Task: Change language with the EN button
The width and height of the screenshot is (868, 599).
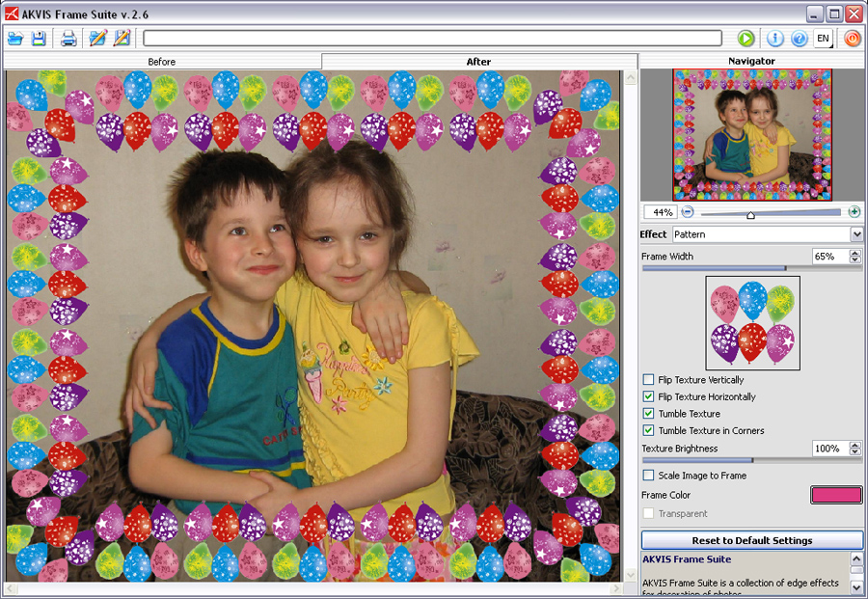Action: 824,39
